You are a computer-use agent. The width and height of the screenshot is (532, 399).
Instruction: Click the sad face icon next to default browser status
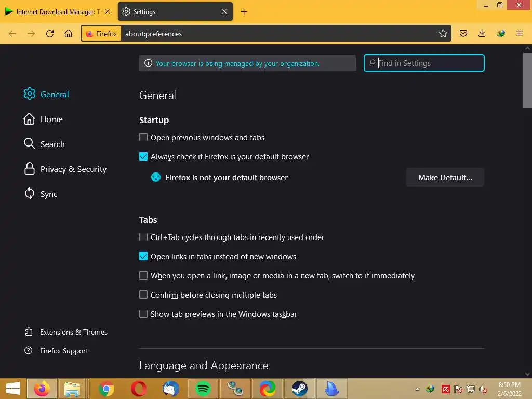click(156, 177)
